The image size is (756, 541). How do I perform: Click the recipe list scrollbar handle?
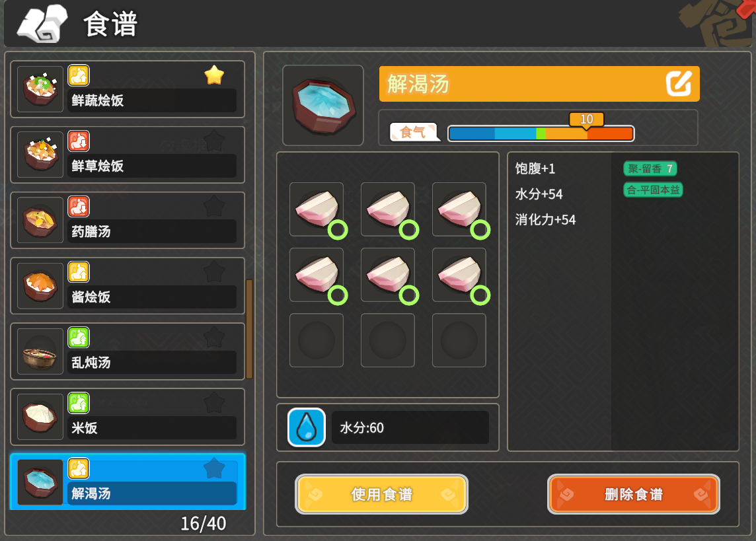pyautogui.click(x=249, y=329)
